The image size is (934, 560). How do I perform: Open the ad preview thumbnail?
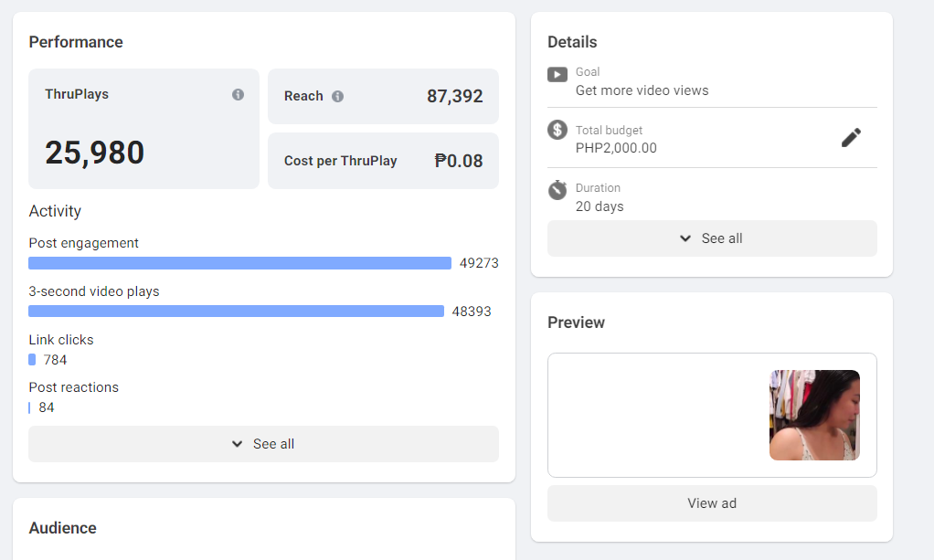pos(814,415)
